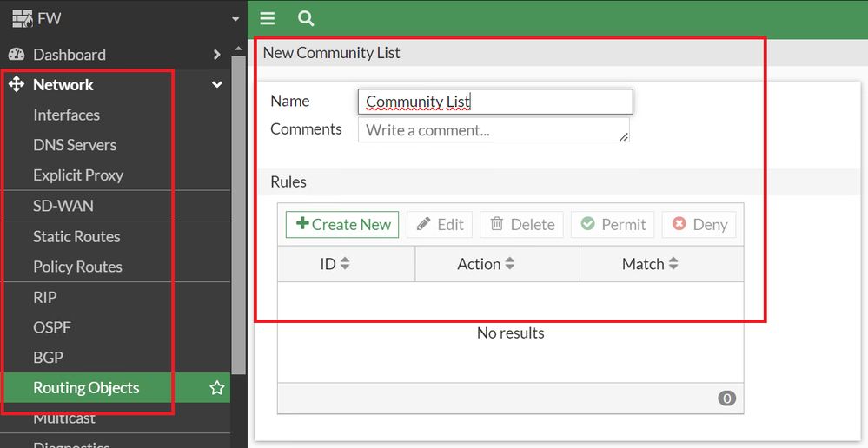Collapse the Network menu section
Screen dimensions: 868x448
pyautogui.click(x=217, y=85)
